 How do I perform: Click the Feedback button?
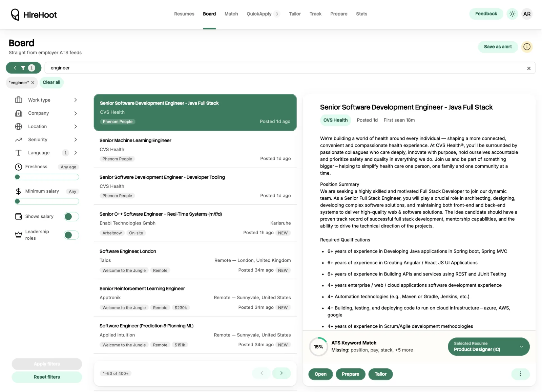(486, 14)
